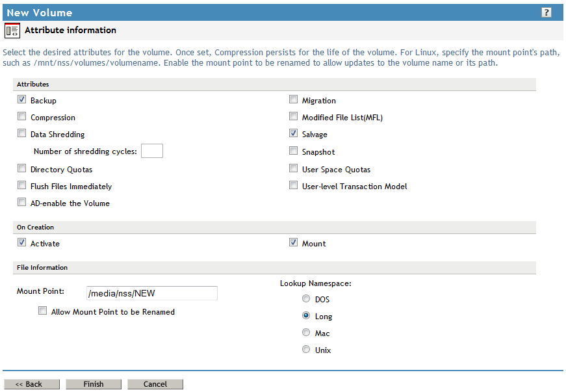Select the DOS lookup namespace
This screenshot has height=392, width=566.
pyautogui.click(x=306, y=298)
